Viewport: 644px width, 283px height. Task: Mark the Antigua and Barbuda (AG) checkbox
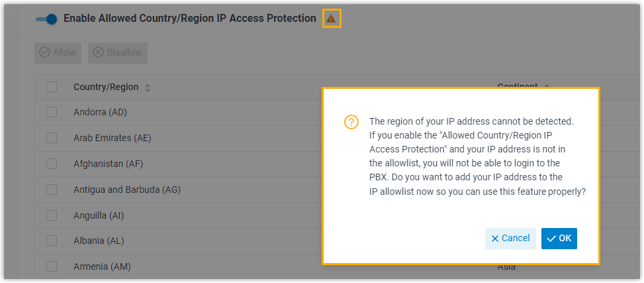click(52, 190)
